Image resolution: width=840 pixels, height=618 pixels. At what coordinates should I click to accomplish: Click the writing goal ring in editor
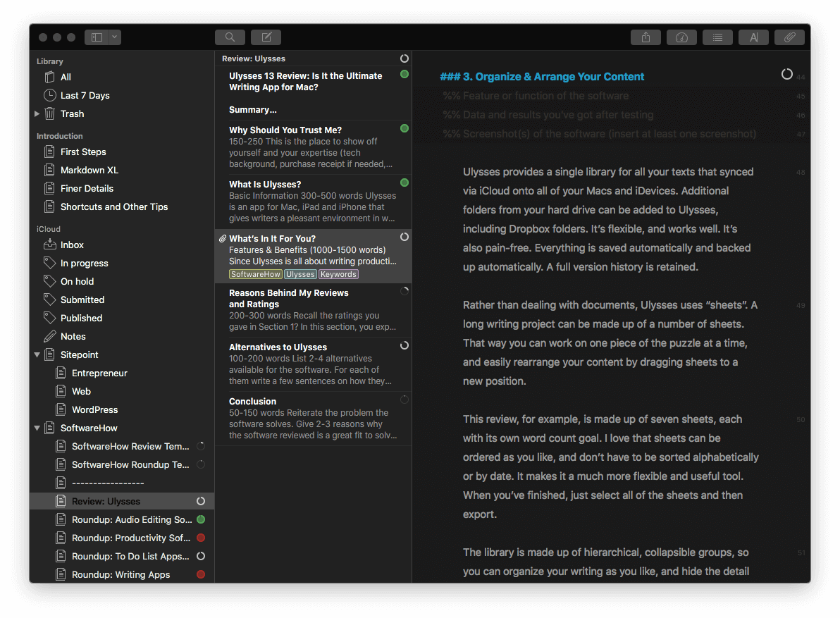(786, 74)
